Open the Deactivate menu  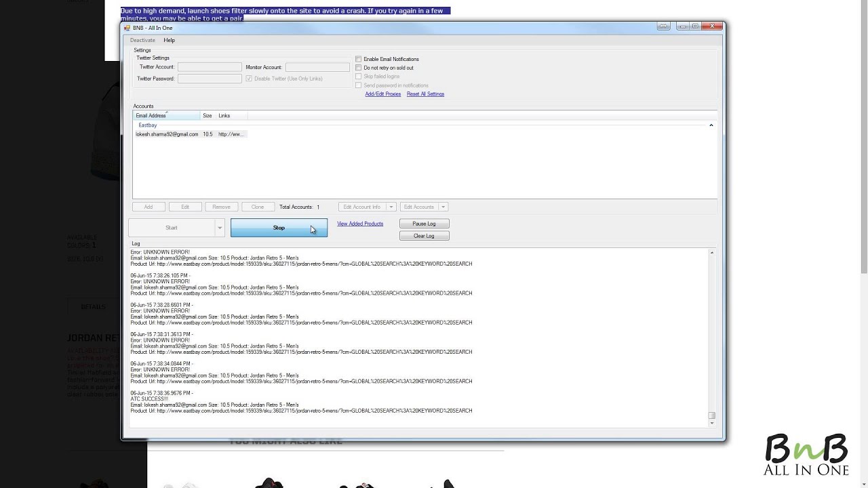[x=142, y=41]
